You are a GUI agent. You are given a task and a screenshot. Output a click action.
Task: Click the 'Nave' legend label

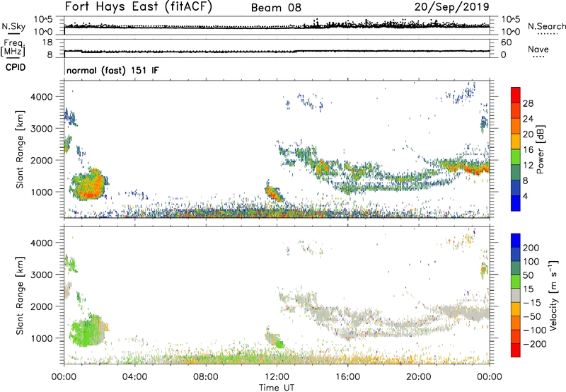538,50
